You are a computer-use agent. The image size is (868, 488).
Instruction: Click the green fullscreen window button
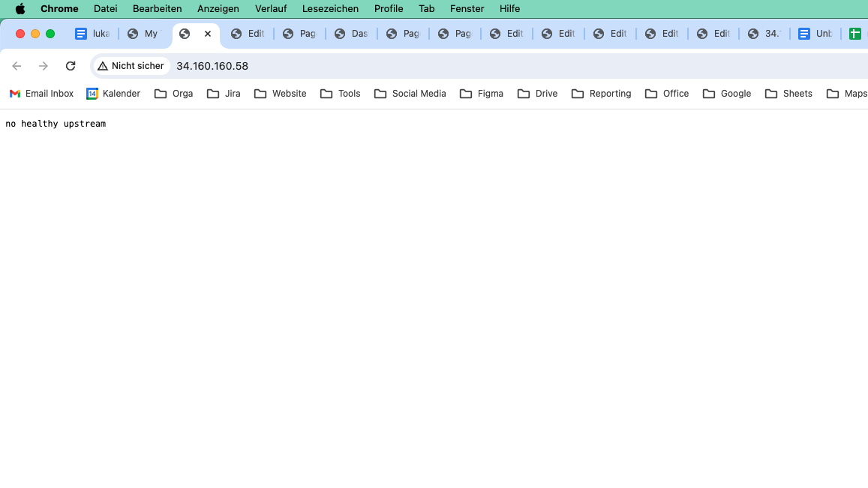click(50, 34)
